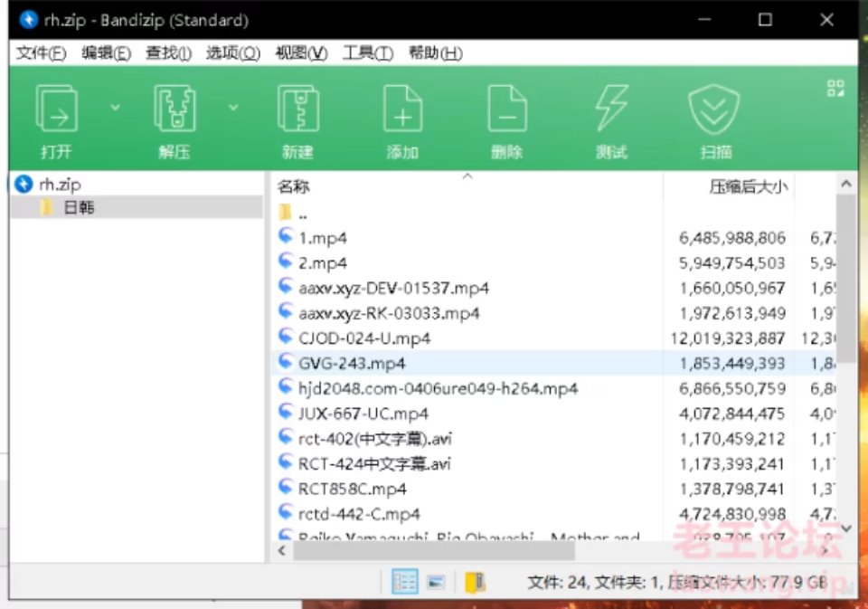Click the file icon beside GVG-243.mp4
This screenshot has width=868, height=609.
286,362
